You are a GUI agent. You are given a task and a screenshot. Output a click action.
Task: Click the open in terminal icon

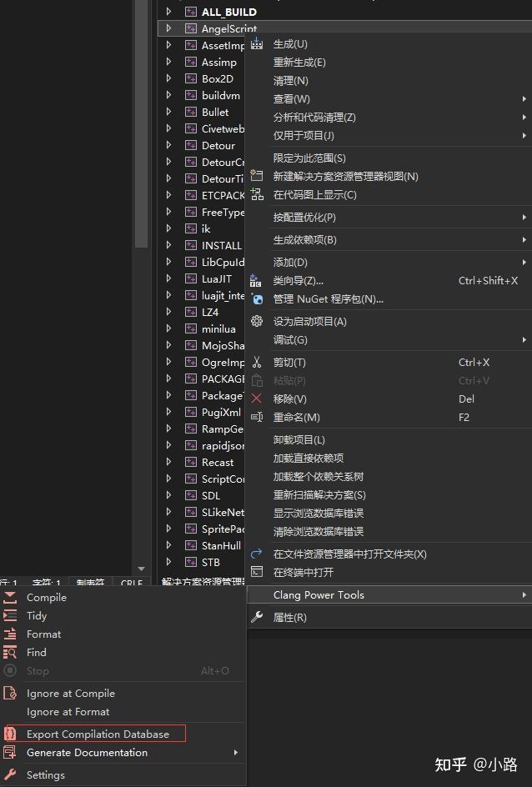tap(257, 572)
